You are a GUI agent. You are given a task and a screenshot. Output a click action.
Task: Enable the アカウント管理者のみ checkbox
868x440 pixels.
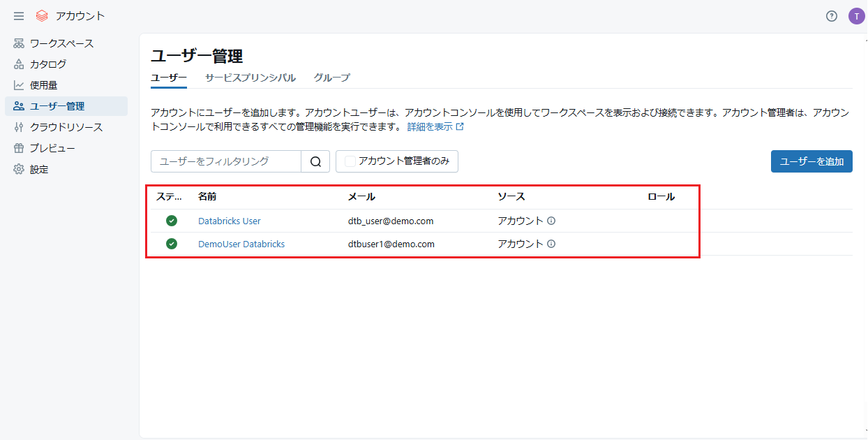(350, 161)
